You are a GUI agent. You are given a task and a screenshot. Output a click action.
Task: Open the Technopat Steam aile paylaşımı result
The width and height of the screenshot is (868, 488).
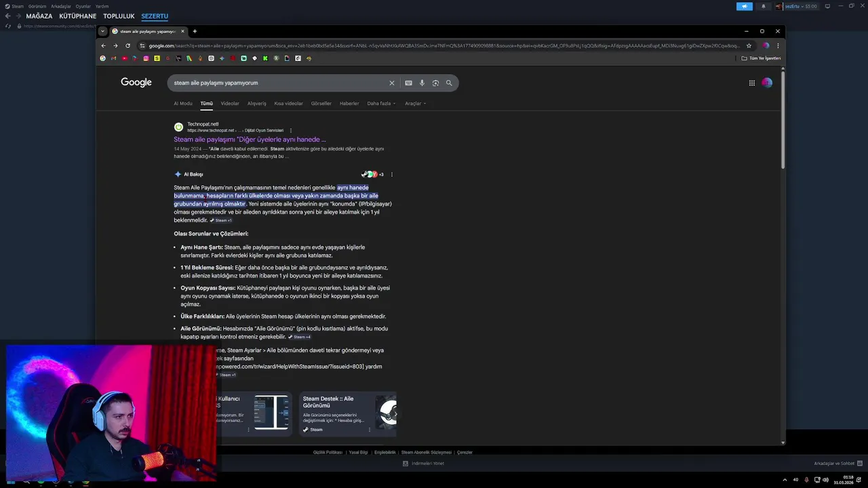250,140
